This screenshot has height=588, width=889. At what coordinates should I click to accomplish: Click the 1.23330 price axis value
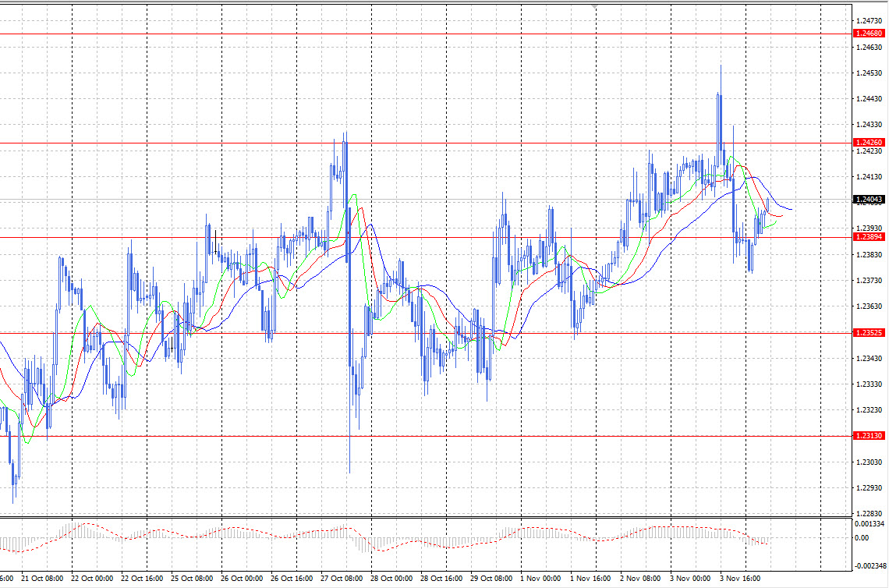click(x=870, y=384)
